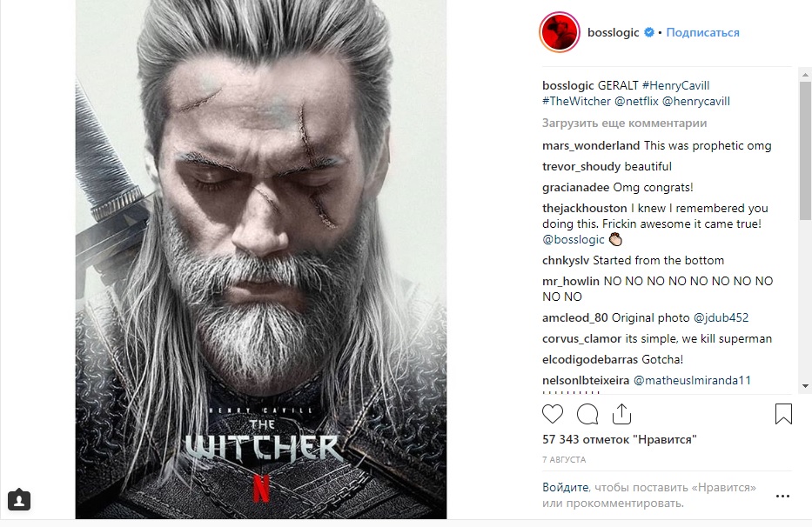Load more comments via Загрузить еще комментарии
This screenshot has height=527, width=812.
(x=624, y=123)
